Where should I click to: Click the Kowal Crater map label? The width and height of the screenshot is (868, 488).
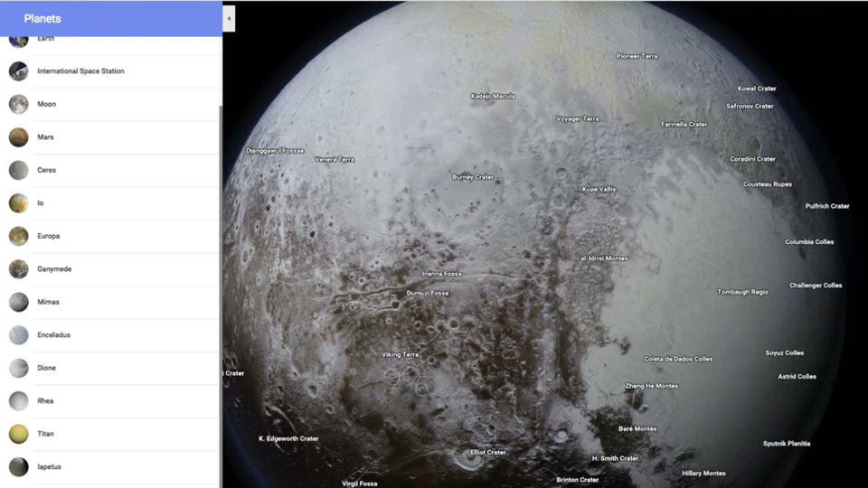click(757, 89)
